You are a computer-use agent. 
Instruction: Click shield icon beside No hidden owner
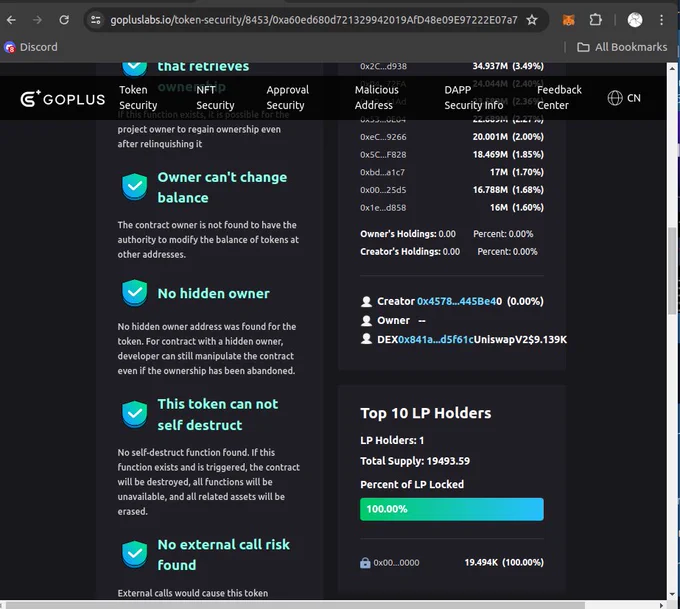[134, 293]
